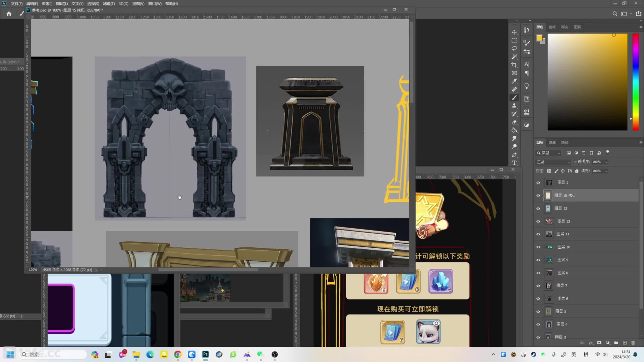Screen dimensions: 644x362
Task: Select the Dodge tool
Action: coord(514,147)
